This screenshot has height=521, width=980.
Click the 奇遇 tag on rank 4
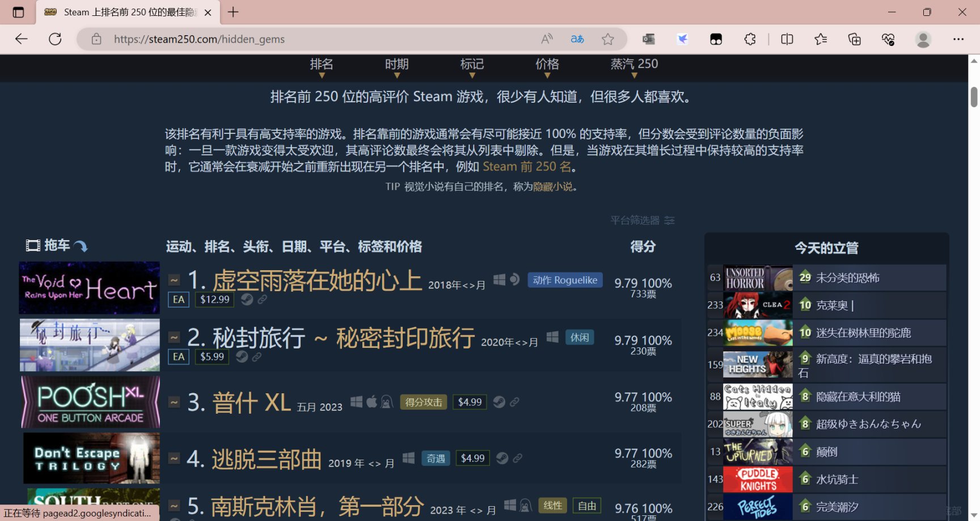click(x=436, y=458)
